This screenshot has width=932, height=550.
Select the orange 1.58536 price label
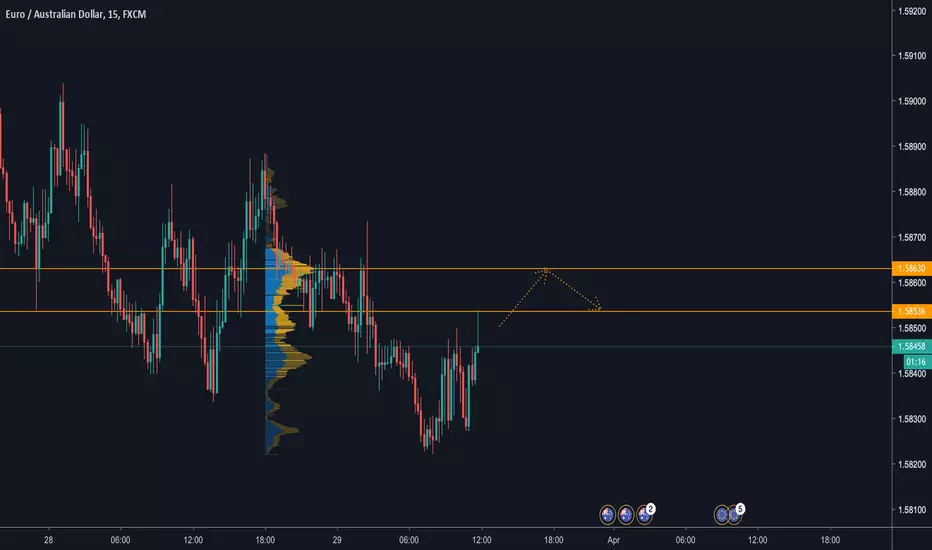(x=912, y=311)
